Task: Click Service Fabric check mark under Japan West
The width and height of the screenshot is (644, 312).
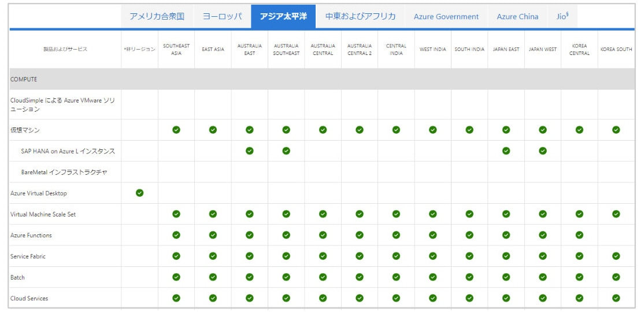Action: point(543,256)
